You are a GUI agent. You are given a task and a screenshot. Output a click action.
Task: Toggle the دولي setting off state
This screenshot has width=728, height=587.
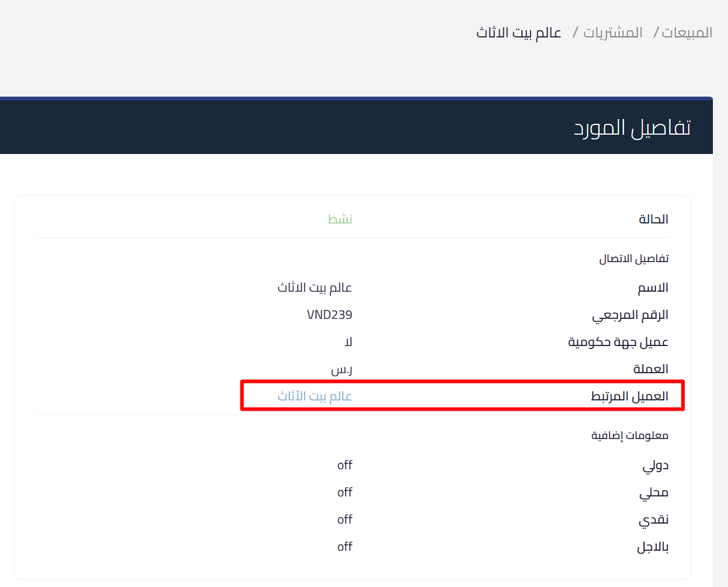(x=344, y=465)
